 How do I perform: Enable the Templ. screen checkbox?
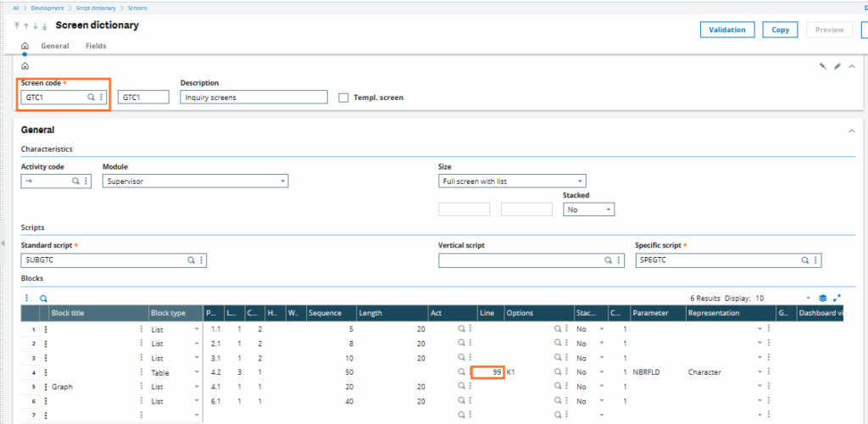(x=343, y=98)
